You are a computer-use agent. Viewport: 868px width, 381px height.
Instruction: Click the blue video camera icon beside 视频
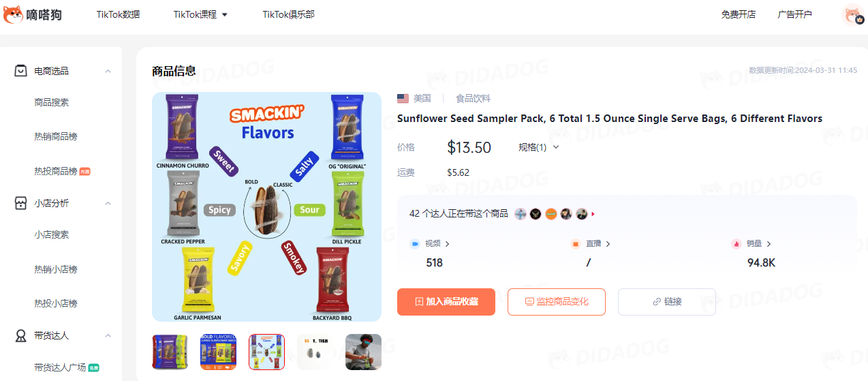[414, 243]
